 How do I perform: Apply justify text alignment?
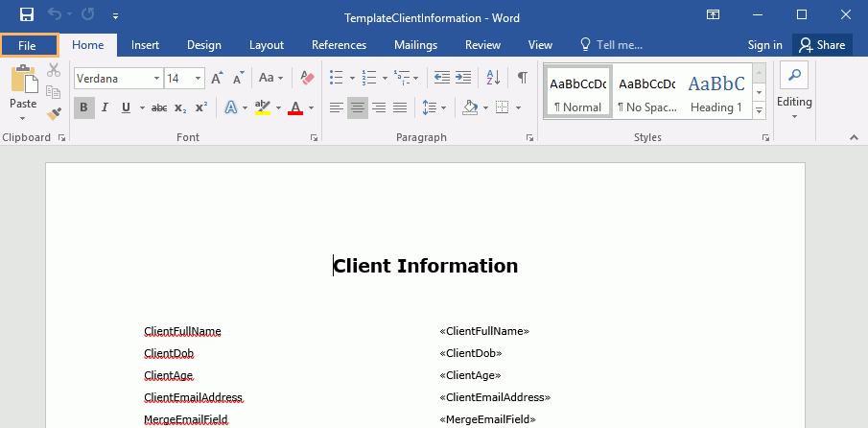pos(400,107)
